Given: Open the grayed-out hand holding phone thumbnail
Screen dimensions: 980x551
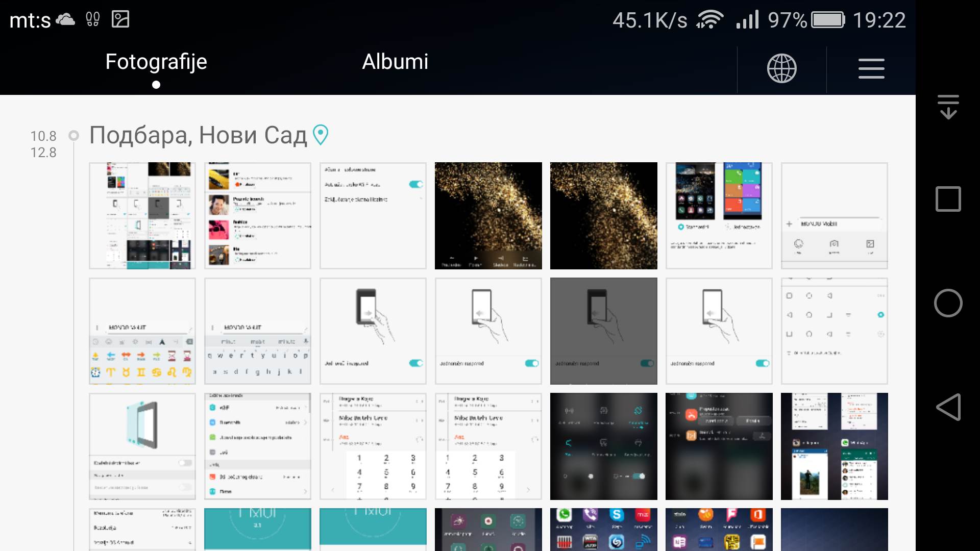Looking at the screenshot, I should (603, 331).
